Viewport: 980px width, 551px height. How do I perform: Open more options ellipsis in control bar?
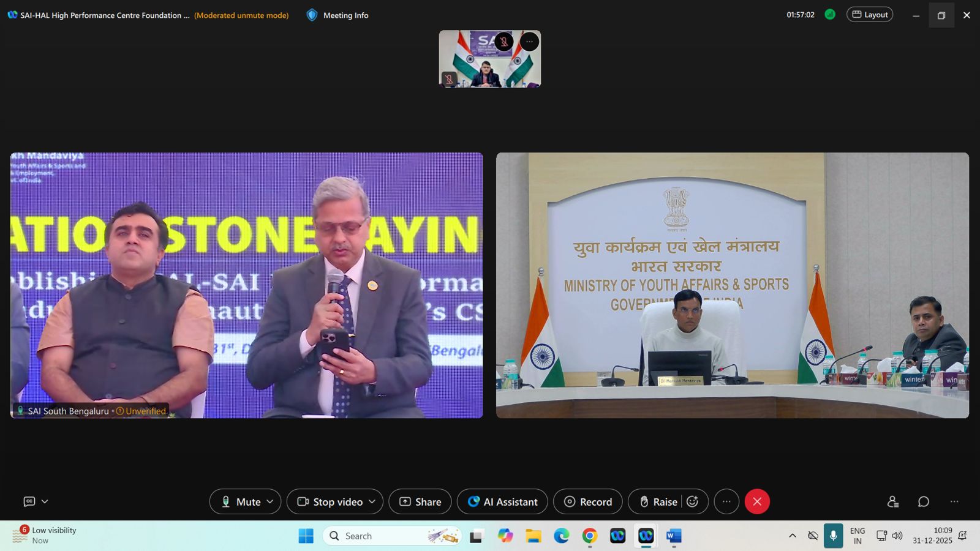pos(726,502)
